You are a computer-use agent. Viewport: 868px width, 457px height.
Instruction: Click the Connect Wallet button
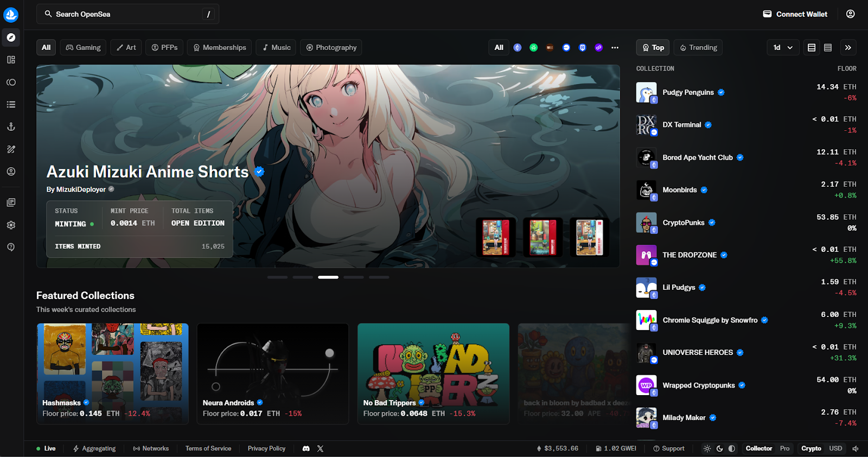point(795,14)
